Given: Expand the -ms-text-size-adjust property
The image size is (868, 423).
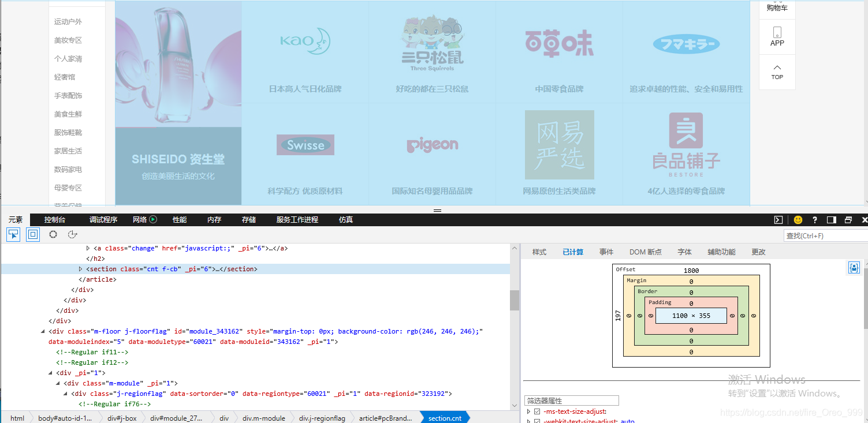Looking at the screenshot, I should click(x=528, y=411).
